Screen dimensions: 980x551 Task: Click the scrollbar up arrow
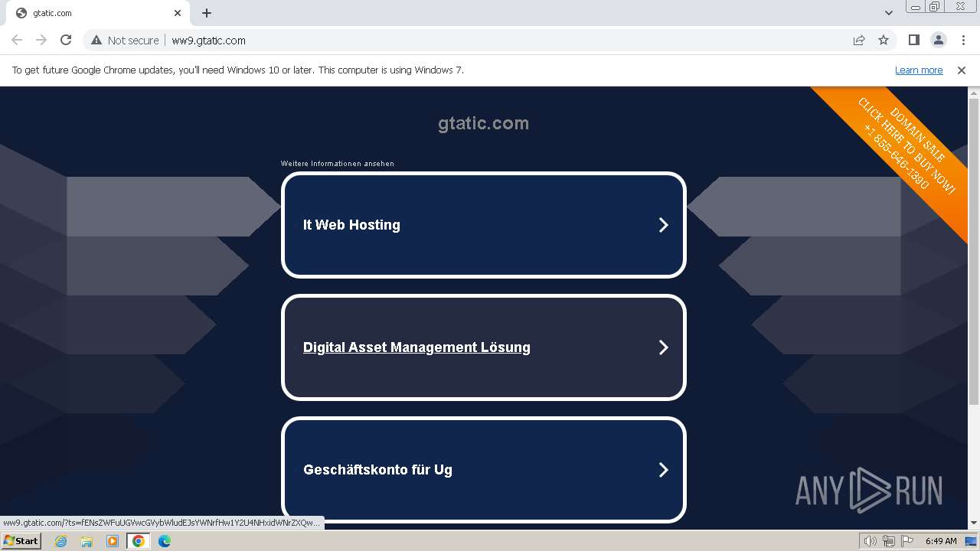pos(974,92)
